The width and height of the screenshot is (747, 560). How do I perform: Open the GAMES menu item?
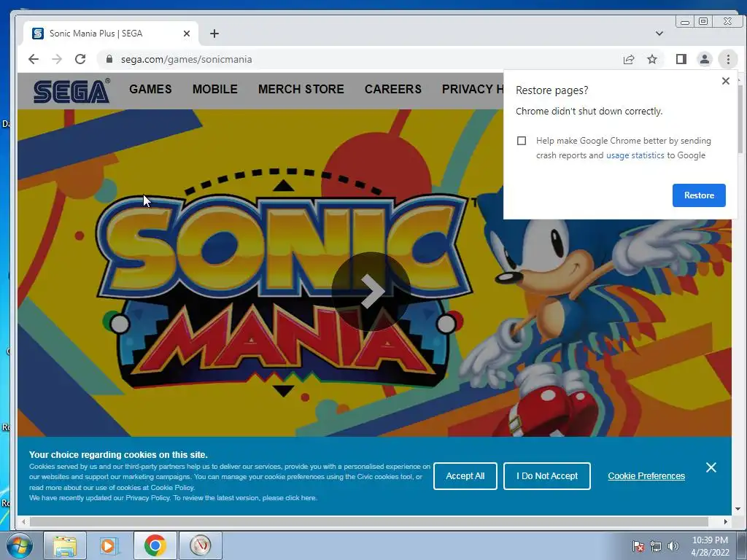pos(150,89)
